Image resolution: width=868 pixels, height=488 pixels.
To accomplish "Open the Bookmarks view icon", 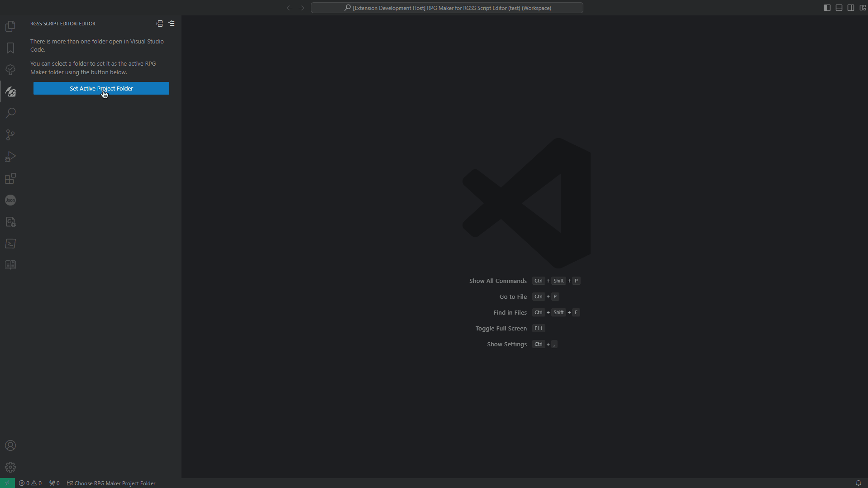I will coord(10,48).
